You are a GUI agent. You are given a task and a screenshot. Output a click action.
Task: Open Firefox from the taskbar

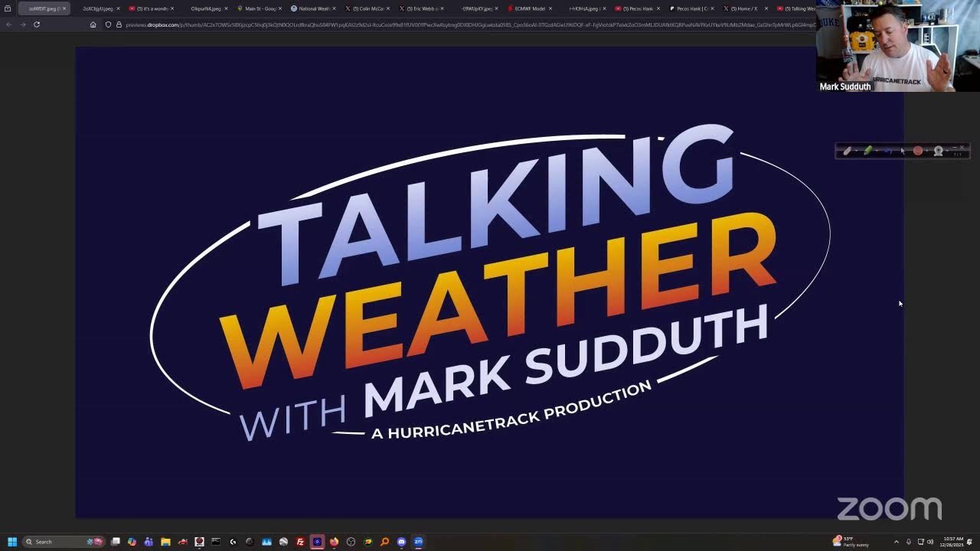(334, 542)
